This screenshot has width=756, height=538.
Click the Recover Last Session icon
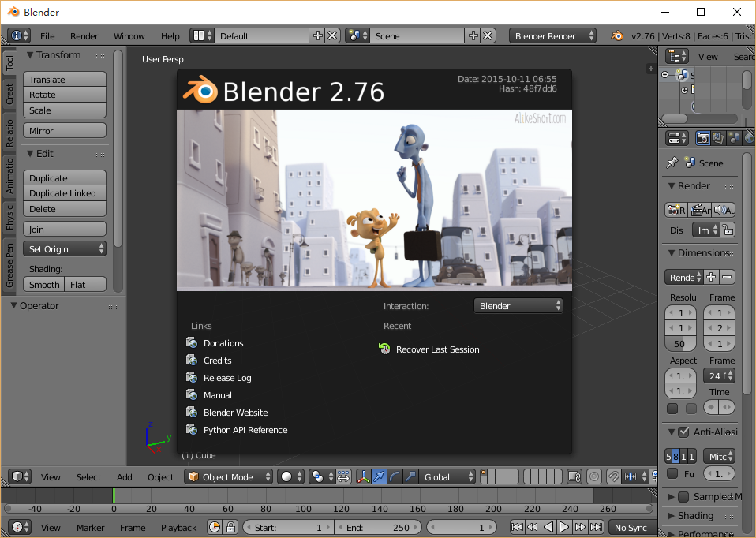(x=384, y=349)
